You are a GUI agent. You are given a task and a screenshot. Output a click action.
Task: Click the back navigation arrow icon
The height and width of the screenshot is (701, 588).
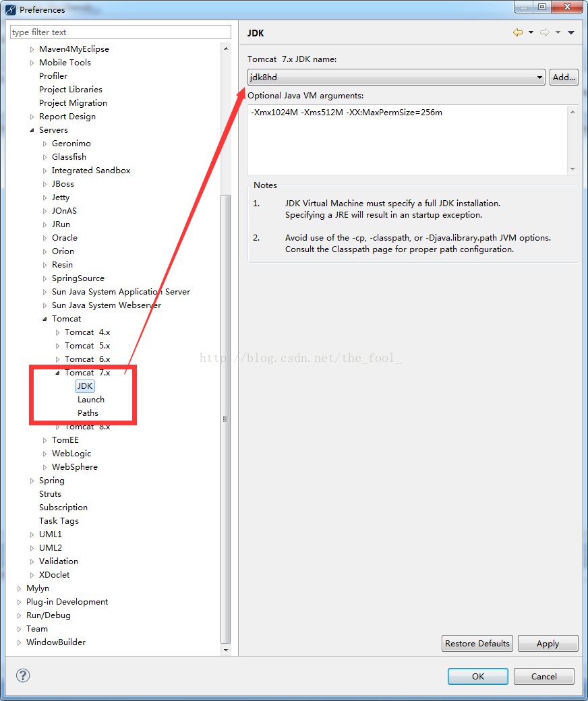pos(518,32)
